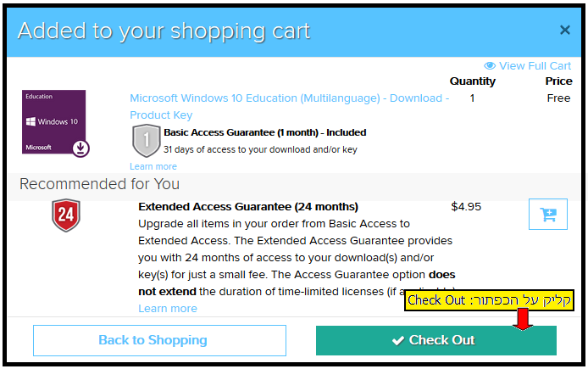Click the checkmark on Check Out button
This screenshot has width=588, height=369.
(x=398, y=340)
